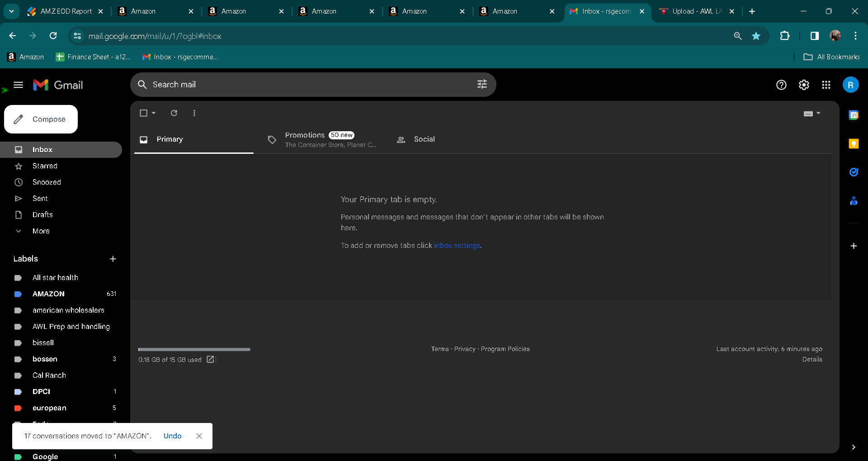
Task: Open the american wholesalers label
Action: (61, 310)
